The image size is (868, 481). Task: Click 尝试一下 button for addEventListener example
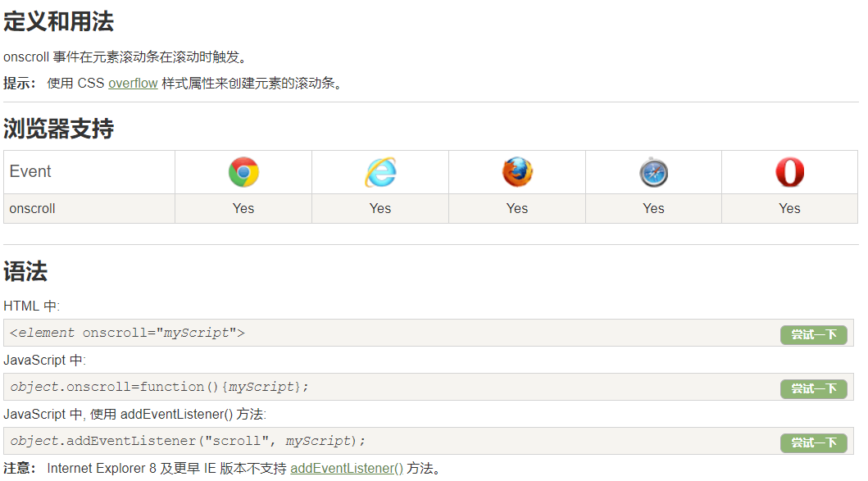[814, 442]
